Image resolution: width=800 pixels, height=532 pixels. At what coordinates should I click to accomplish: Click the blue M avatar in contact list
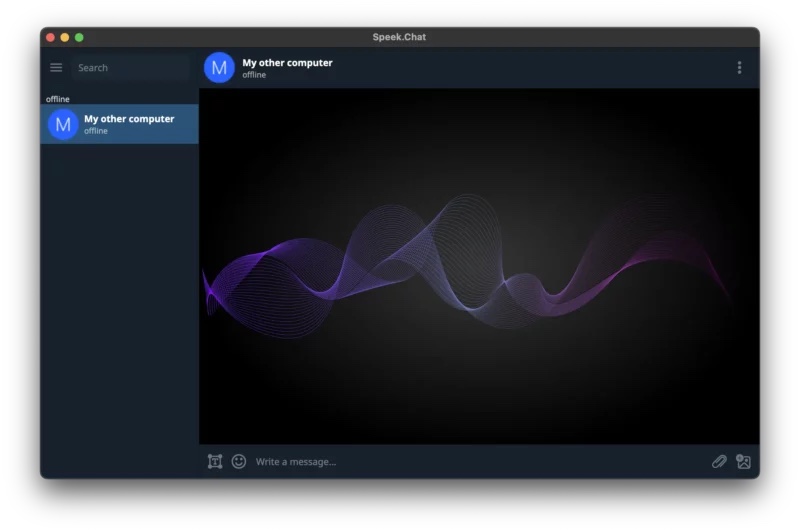click(x=63, y=124)
